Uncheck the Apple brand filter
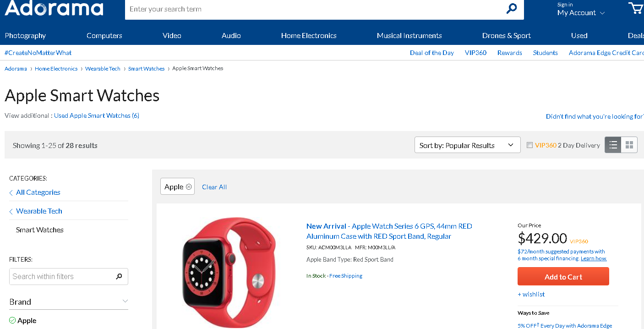 (12, 320)
